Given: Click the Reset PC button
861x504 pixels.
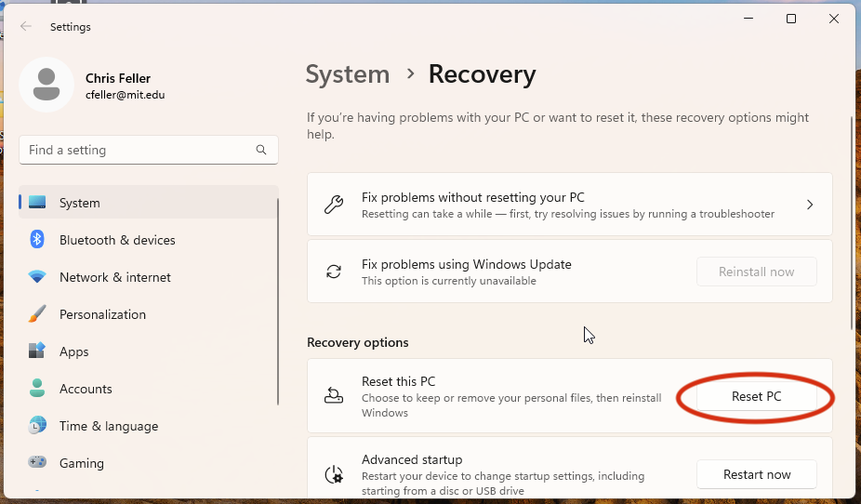Looking at the screenshot, I should [x=757, y=396].
